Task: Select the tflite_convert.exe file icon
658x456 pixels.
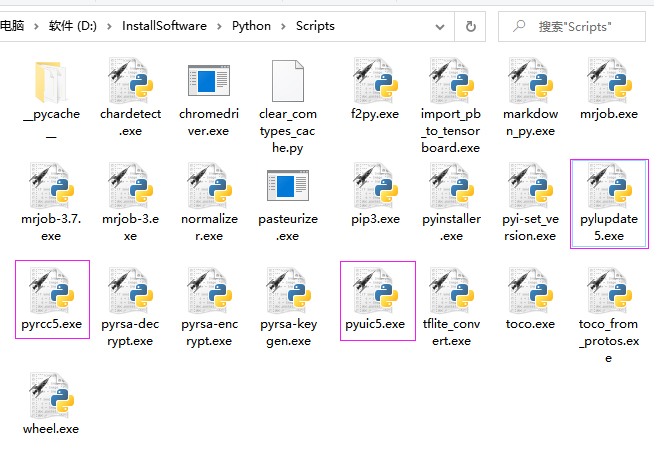Action: tap(451, 291)
